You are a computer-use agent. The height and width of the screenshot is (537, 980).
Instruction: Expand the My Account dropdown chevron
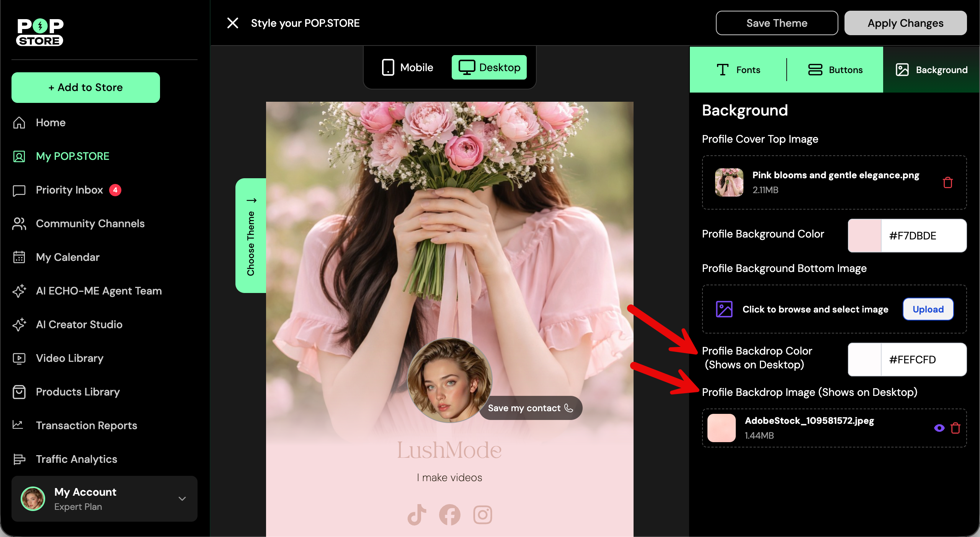click(182, 498)
